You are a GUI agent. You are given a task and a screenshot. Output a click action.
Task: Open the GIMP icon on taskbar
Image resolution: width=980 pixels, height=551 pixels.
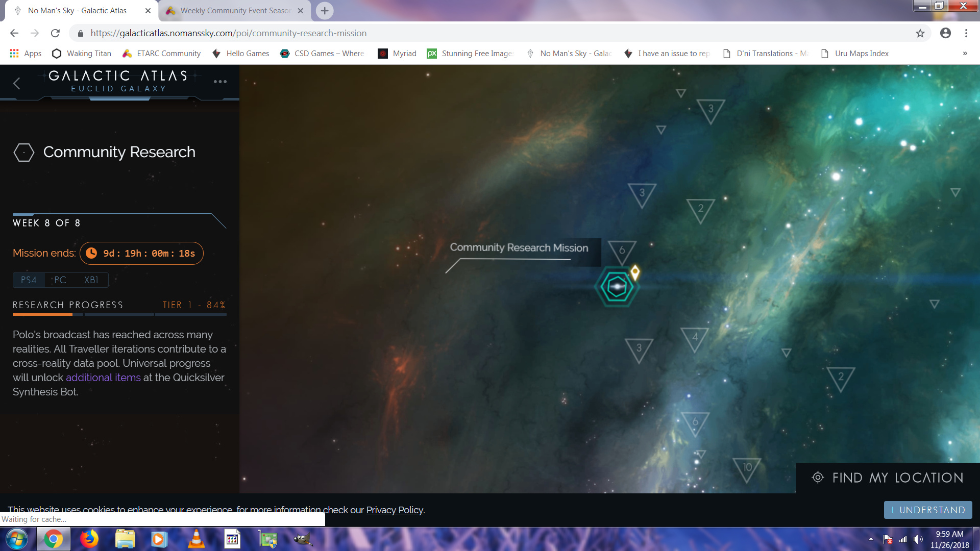303,539
